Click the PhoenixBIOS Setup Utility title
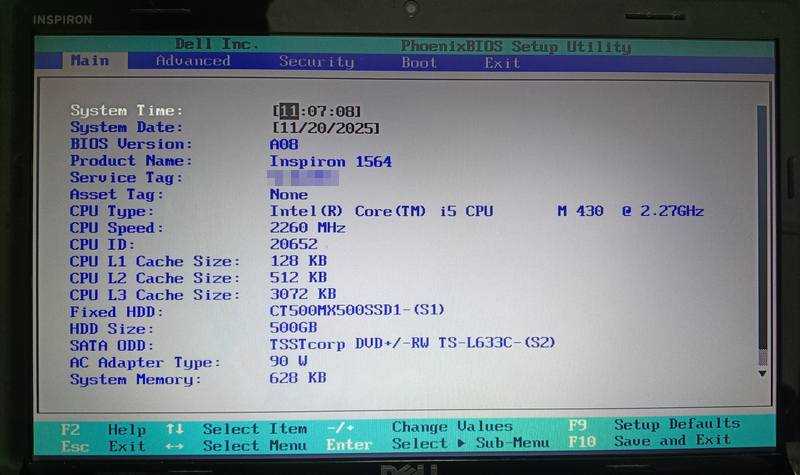Image resolution: width=800 pixels, height=475 pixels. coord(516,46)
